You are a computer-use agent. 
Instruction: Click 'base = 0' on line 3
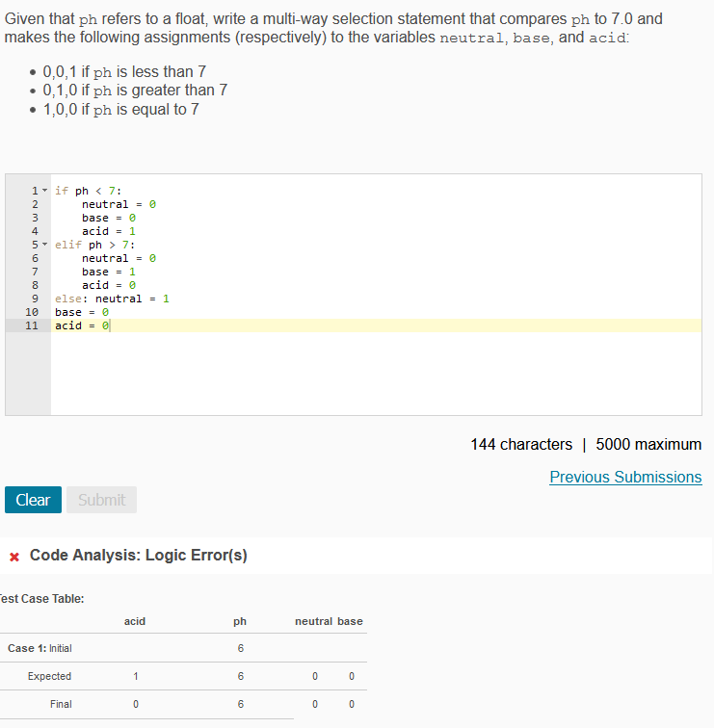(x=109, y=218)
